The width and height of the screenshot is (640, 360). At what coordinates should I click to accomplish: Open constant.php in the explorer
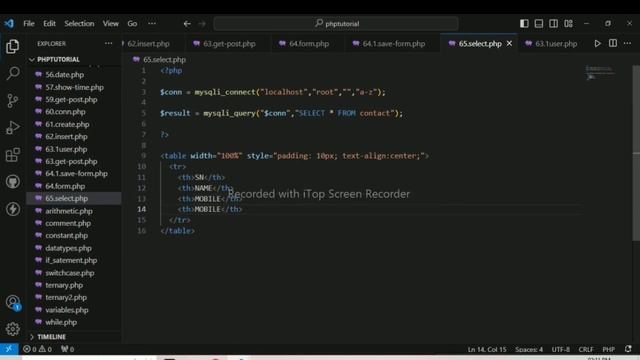(67, 236)
